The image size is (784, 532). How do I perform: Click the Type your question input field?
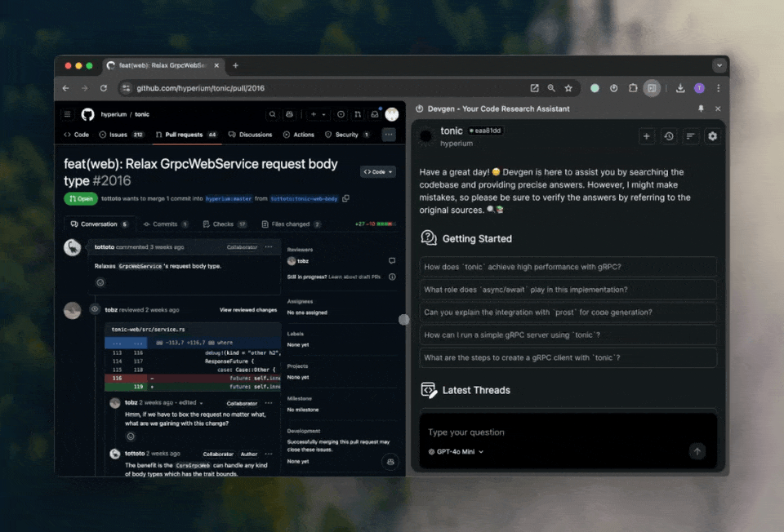click(x=555, y=432)
